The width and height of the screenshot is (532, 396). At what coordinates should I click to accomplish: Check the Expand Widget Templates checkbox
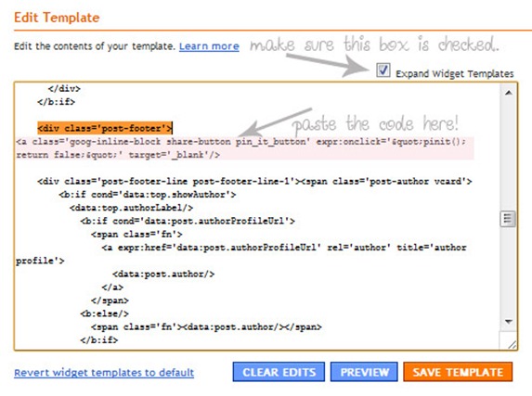(383, 70)
